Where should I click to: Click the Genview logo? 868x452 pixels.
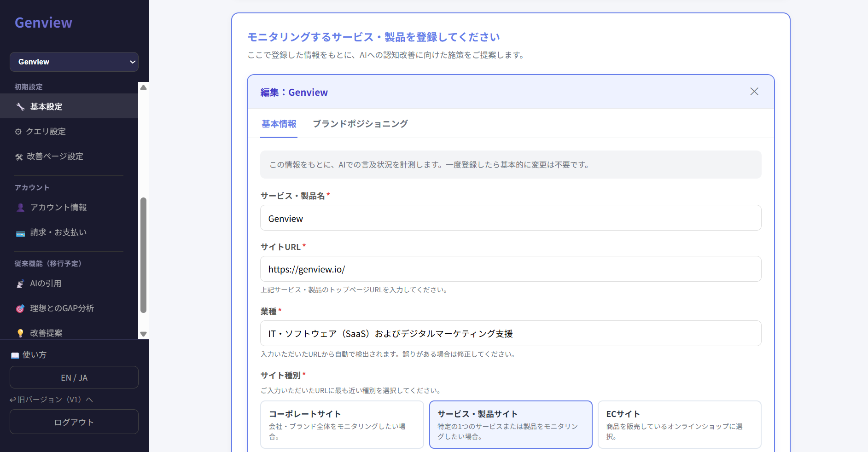[x=43, y=23]
